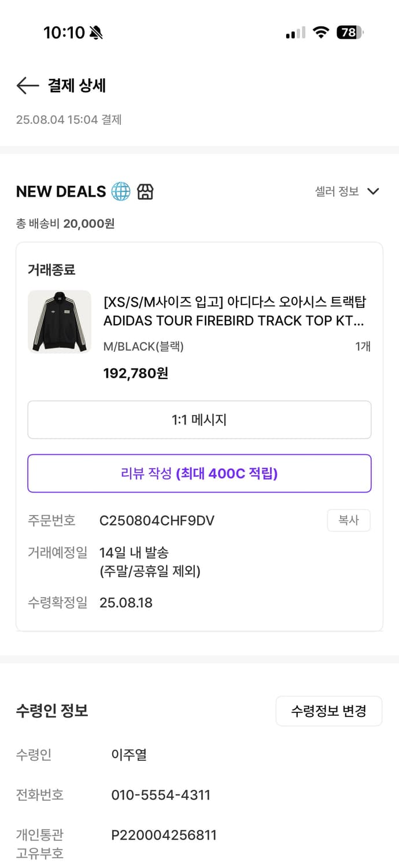399x868 pixels.
Task: Tap the muted notification bell in status bar
Action: click(94, 33)
